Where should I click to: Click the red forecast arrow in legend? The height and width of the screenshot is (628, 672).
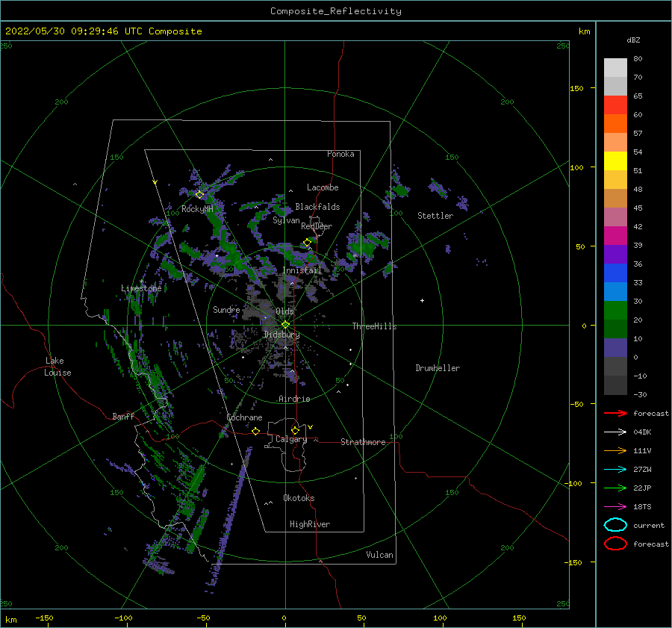[x=615, y=413]
